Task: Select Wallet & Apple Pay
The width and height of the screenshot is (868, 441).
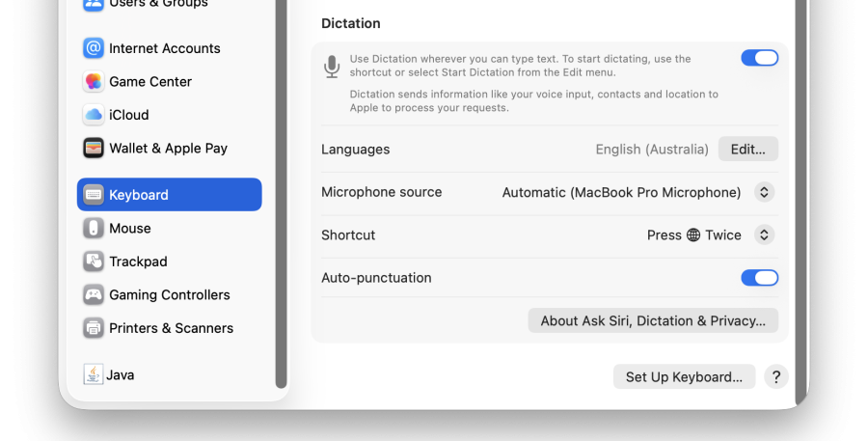Action: (x=170, y=148)
